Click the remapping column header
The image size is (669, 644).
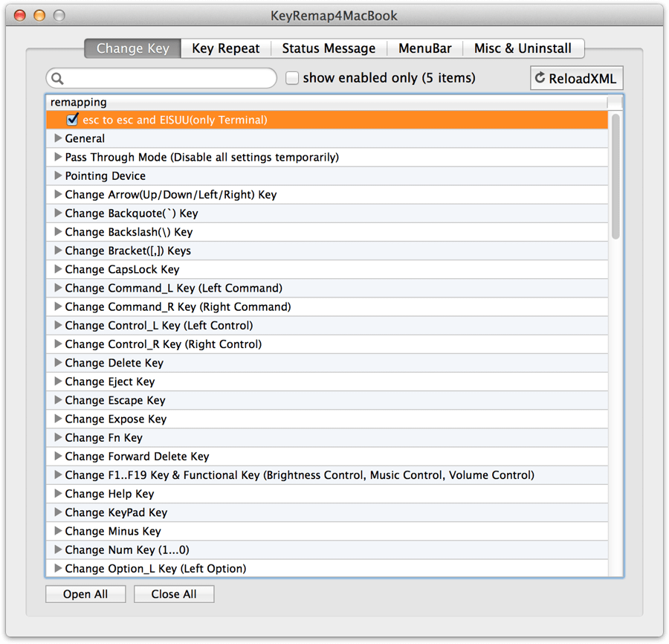point(326,103)
